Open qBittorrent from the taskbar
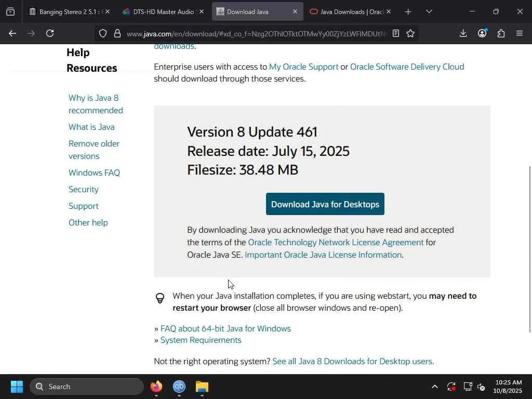Viewport: 532px width, 399px height. click(179, 387)
